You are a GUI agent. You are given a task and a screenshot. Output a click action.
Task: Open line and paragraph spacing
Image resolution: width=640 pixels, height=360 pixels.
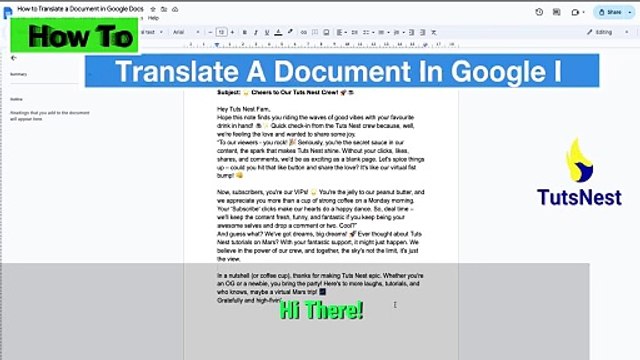click(x=354, y=32)
